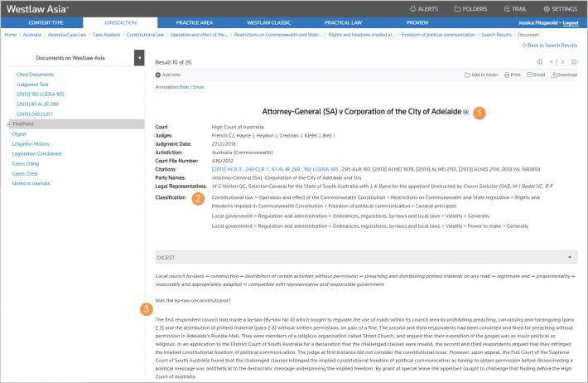Open Noted in Journals in sidebar
The image size is (588, 383).
pyautogui.click(x=31, y=183)
